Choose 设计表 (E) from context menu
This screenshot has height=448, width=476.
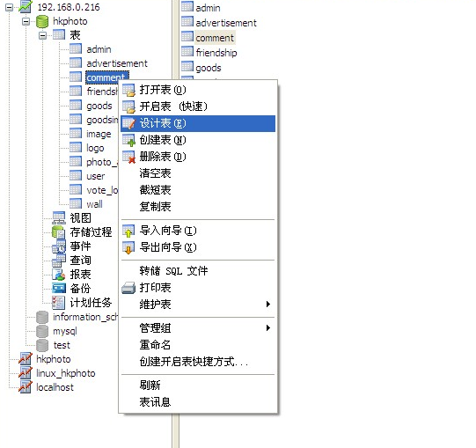tap(198, 123)
